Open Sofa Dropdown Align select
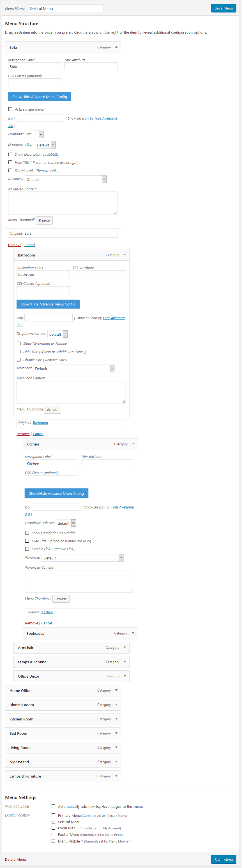 click(x=45, y=145)
